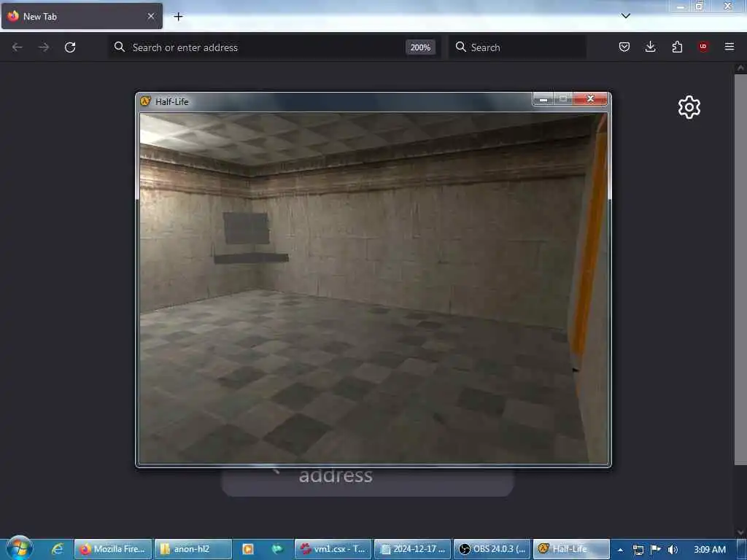The height and width of the screenshot is (560, 747).
Task: Click the Firefox forward arrow
Action: click(44, 47)
